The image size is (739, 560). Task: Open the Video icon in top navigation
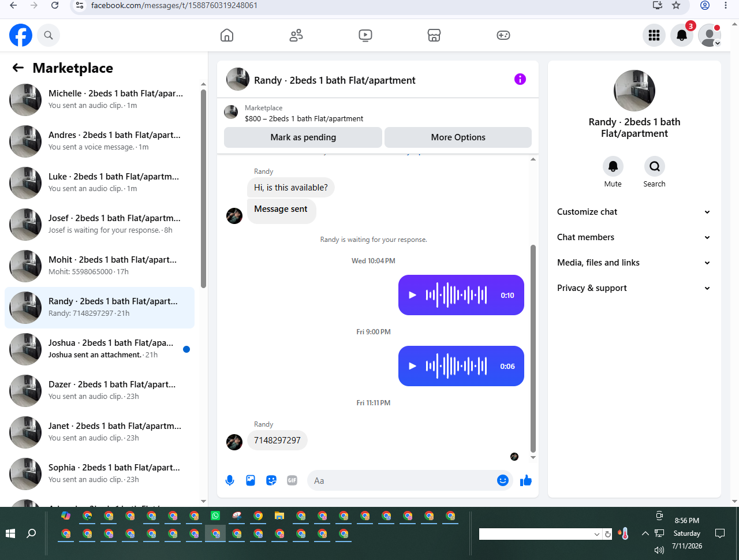click(365, 35)
